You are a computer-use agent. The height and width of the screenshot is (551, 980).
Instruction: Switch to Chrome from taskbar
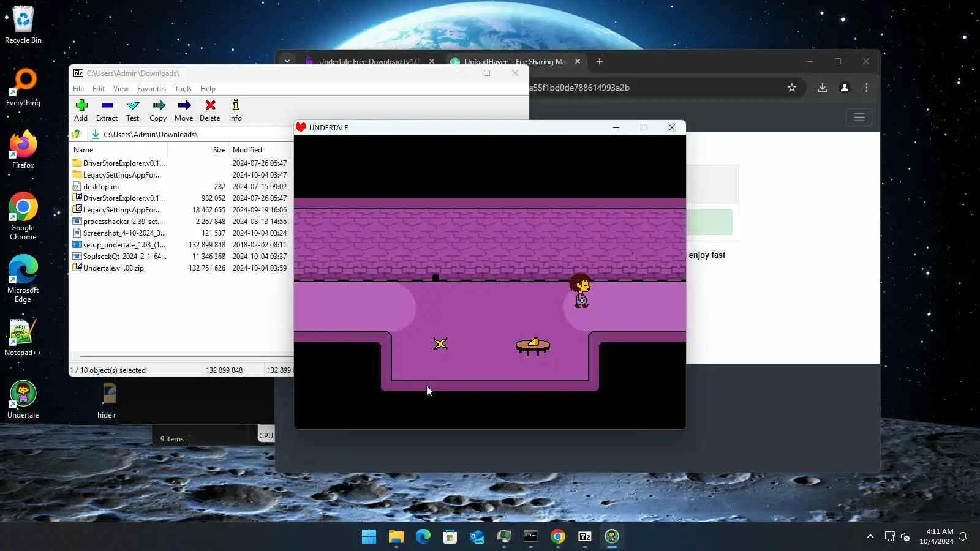(558, 537)
